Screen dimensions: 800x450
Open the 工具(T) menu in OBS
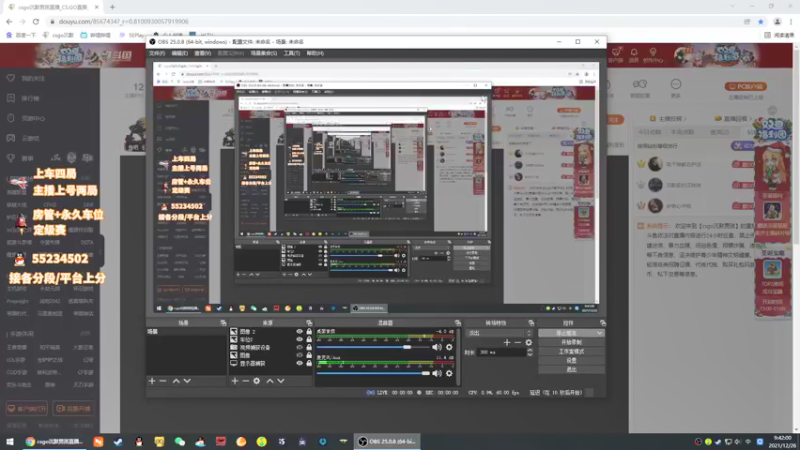tap(292, 53)
